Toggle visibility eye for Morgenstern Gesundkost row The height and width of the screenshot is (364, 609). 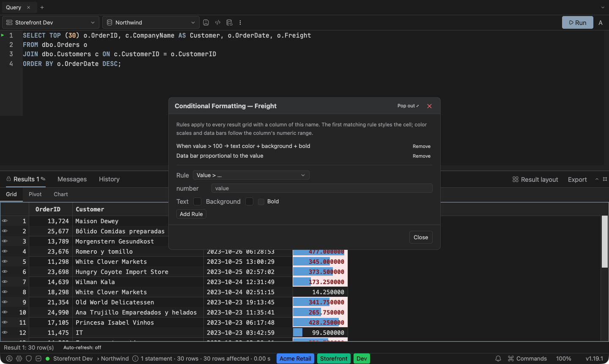(x=5, y=241)
